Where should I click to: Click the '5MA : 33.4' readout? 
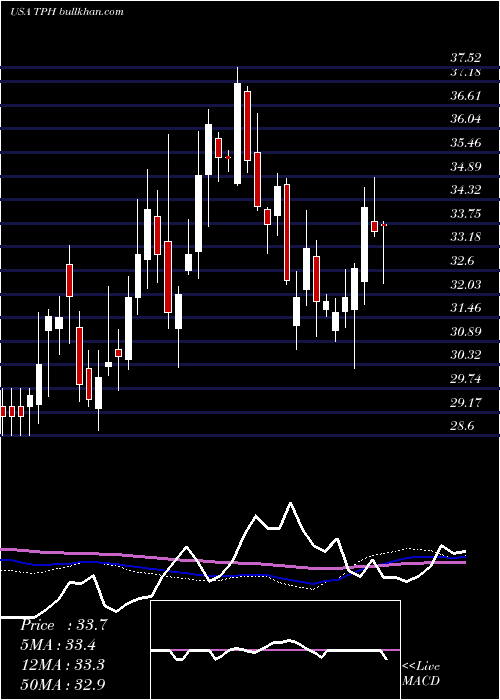pos(59,645)
